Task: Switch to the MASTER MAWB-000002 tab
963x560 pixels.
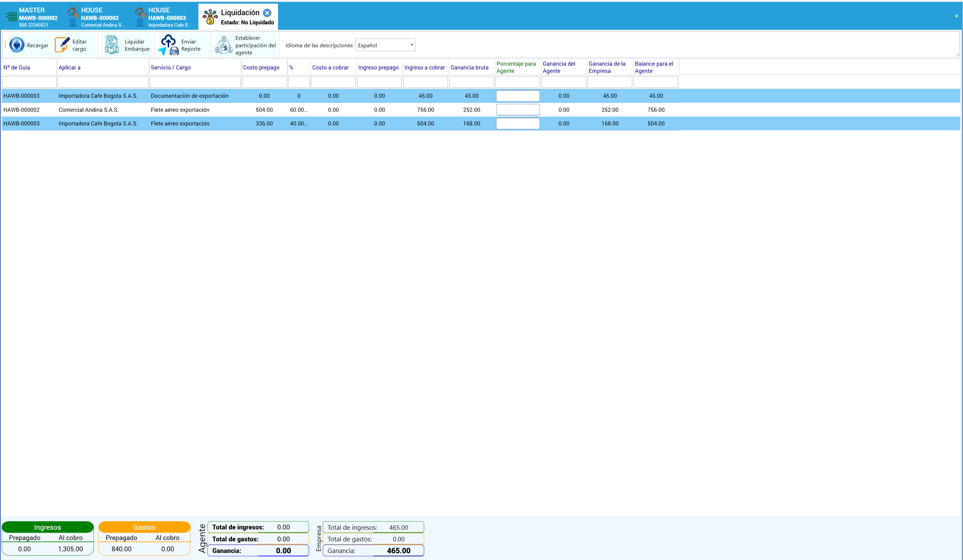Action: pos(32,17)
